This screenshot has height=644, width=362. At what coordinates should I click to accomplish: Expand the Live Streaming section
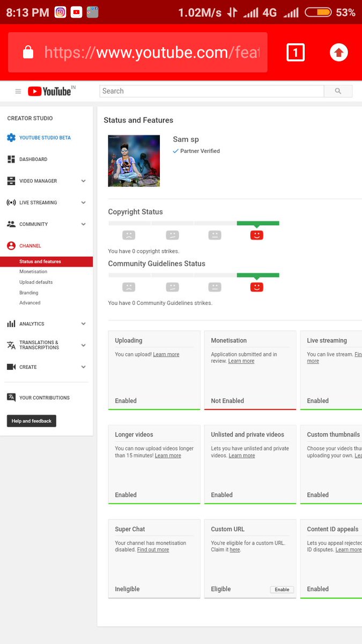click(83, 202)
